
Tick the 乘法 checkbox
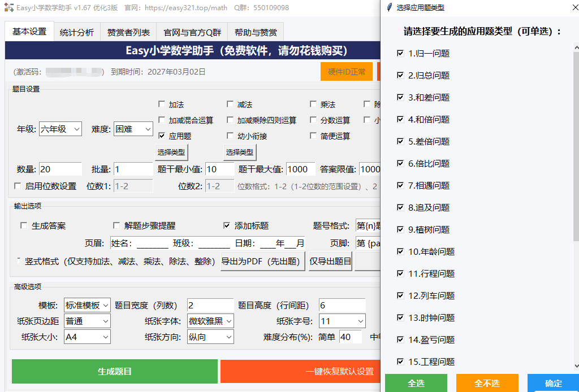click(x=313, y=104)
